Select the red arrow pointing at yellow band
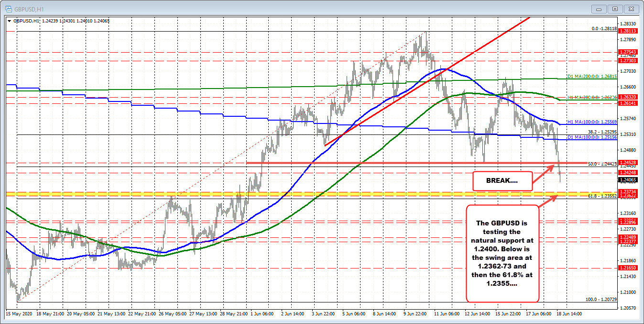 [548, 201]
